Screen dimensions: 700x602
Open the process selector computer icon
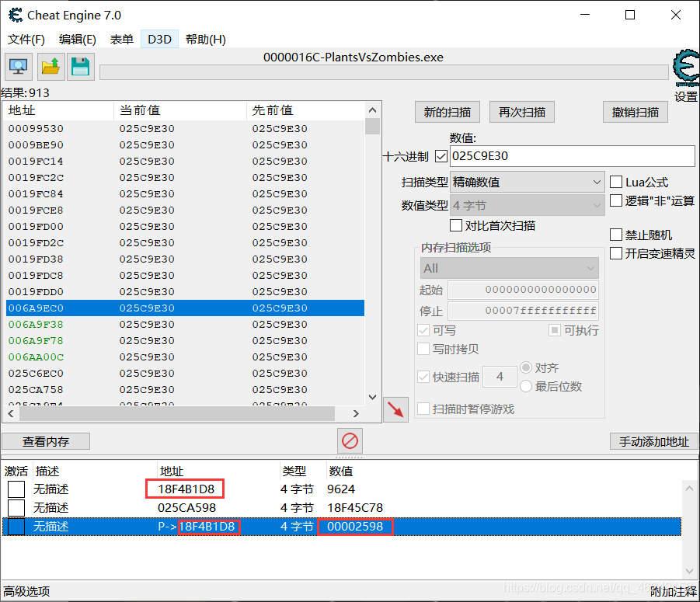[x=19, y=67]
